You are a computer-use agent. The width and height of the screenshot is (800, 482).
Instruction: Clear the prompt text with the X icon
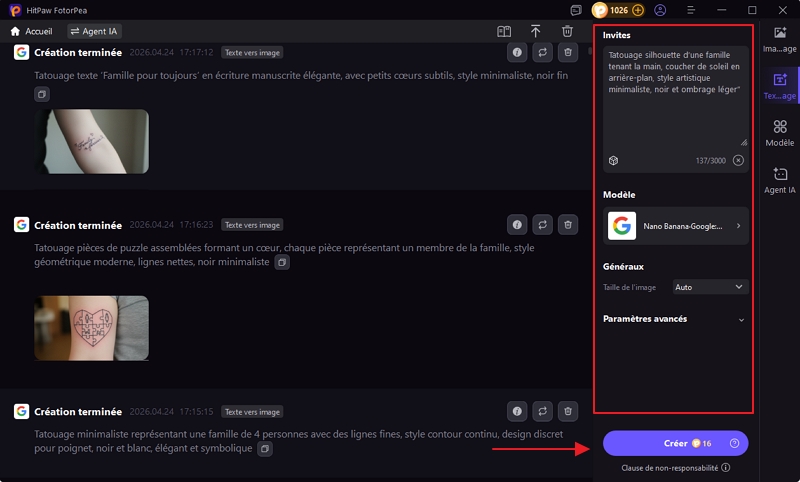(x=738, y=160)
